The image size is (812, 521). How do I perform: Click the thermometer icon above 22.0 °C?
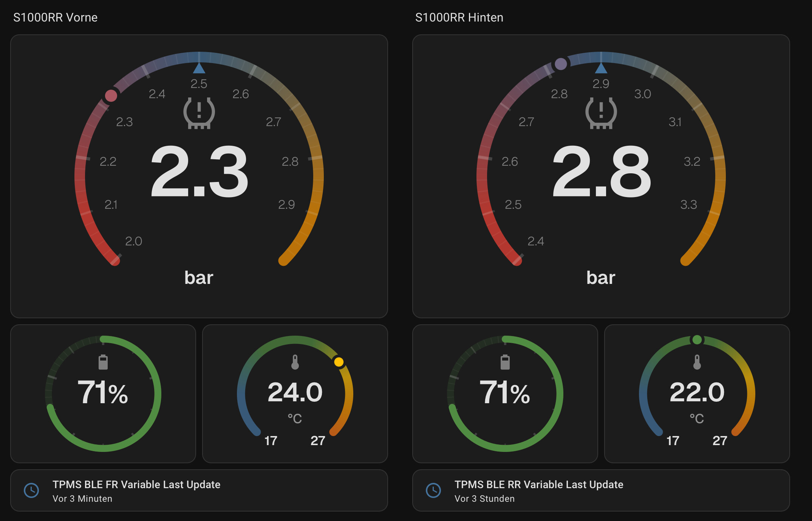point(697,362)
